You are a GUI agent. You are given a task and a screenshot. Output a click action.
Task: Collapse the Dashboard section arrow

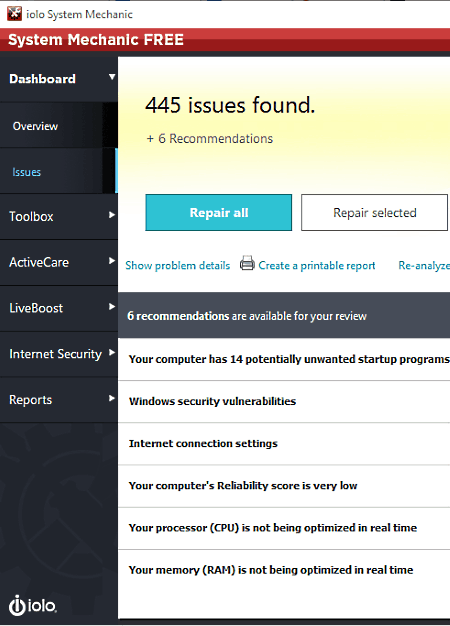(x=112, y=77)
